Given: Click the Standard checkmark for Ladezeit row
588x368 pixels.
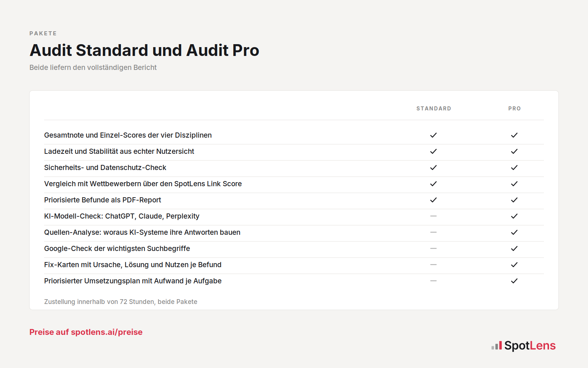Looking at the screenshot, I should (434, 151).
